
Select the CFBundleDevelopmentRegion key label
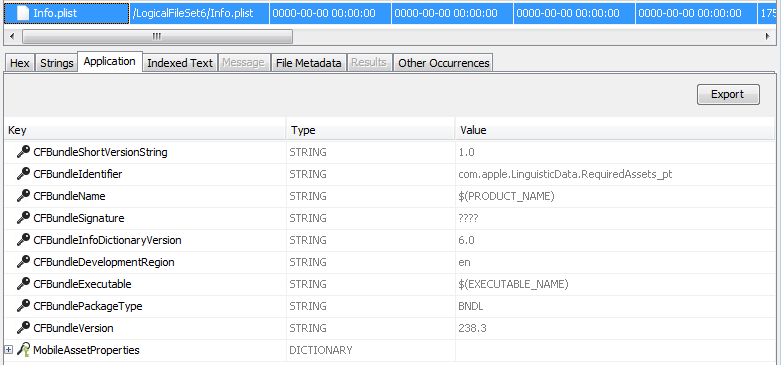click(x=104, y=262)
